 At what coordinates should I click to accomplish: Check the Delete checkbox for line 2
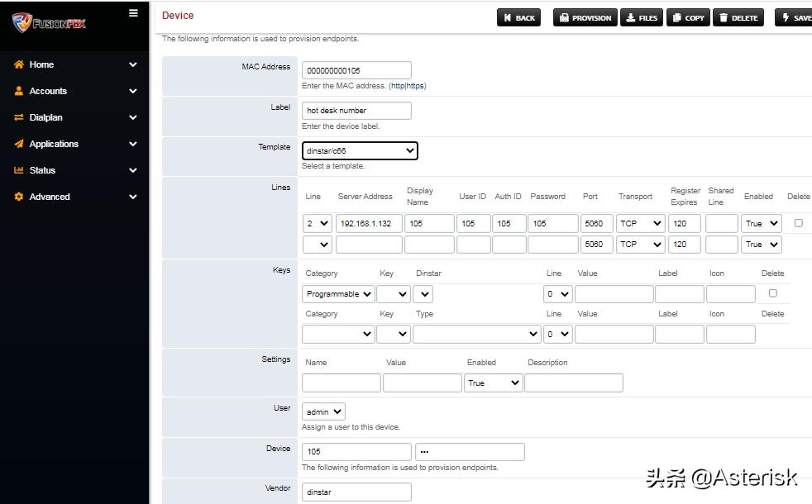point(798,223)
